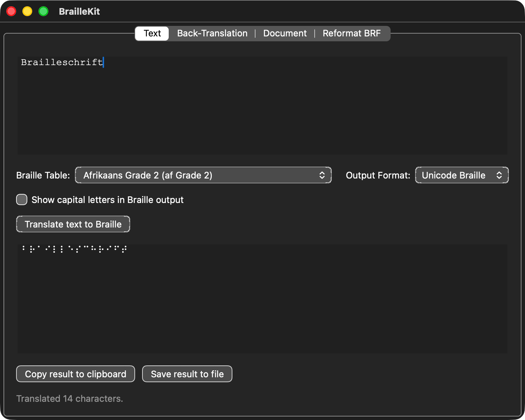Click into the Braille output text area
Viewport: 525px width, 420px height.
[x=262, y=299]
